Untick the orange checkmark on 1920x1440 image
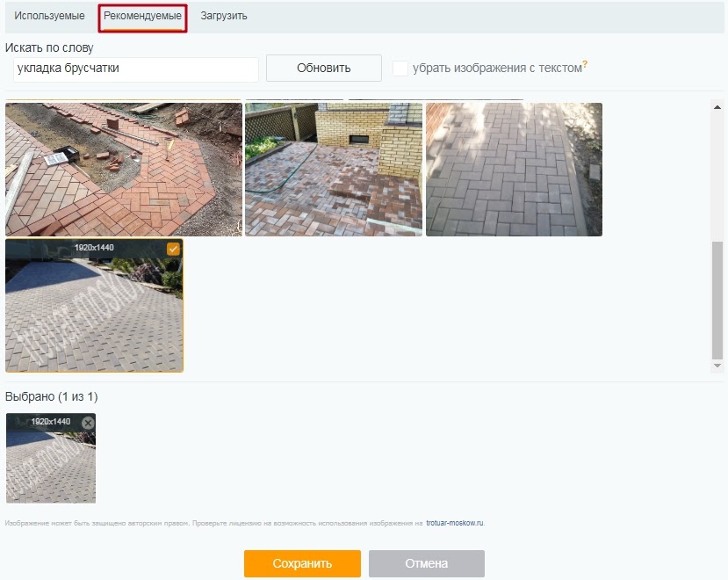Screen dimensions: 728x580 click(x=173, y=249)
